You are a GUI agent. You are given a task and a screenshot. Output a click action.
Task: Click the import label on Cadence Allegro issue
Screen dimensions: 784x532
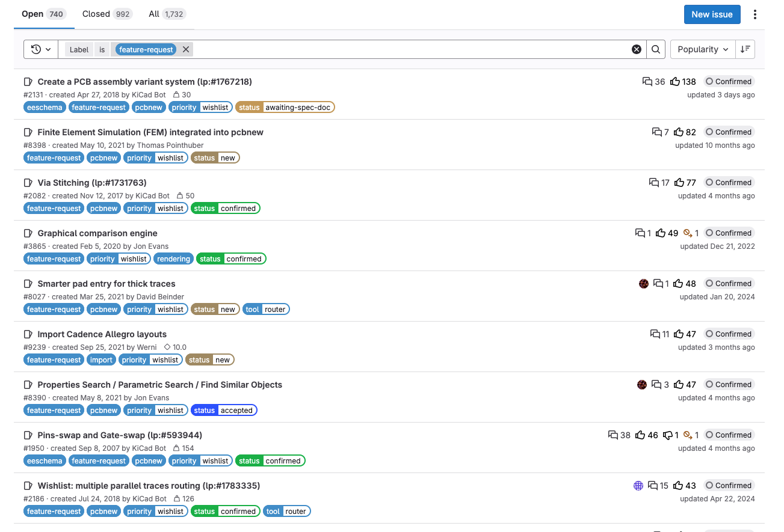[x=101, y=360]
